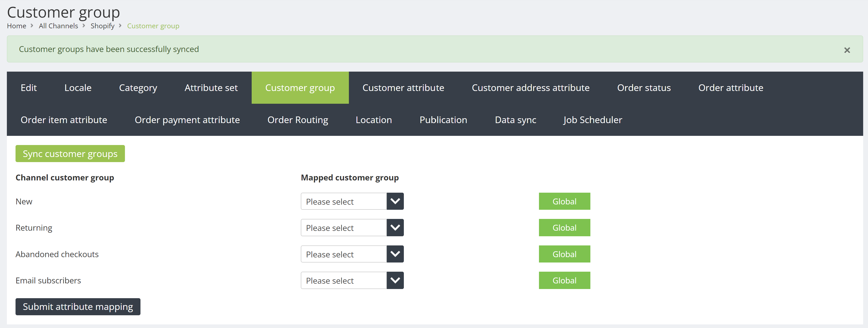Click Global button in Email subscribers row

tap(564, 280)
